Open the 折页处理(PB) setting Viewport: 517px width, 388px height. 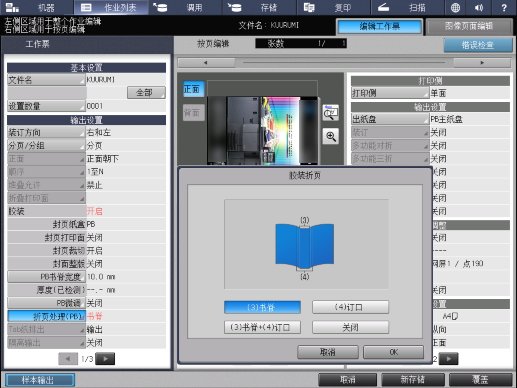tap(47, 316)
